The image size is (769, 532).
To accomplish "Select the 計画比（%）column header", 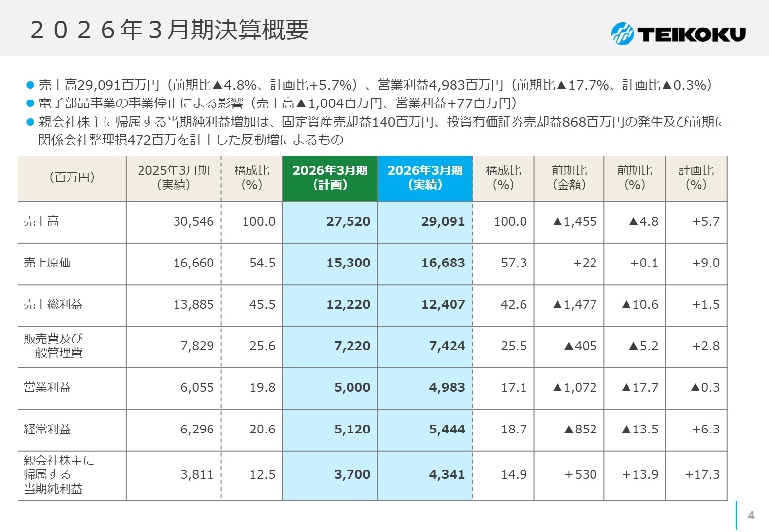I will pyautogui.click(x=696, y=178).
